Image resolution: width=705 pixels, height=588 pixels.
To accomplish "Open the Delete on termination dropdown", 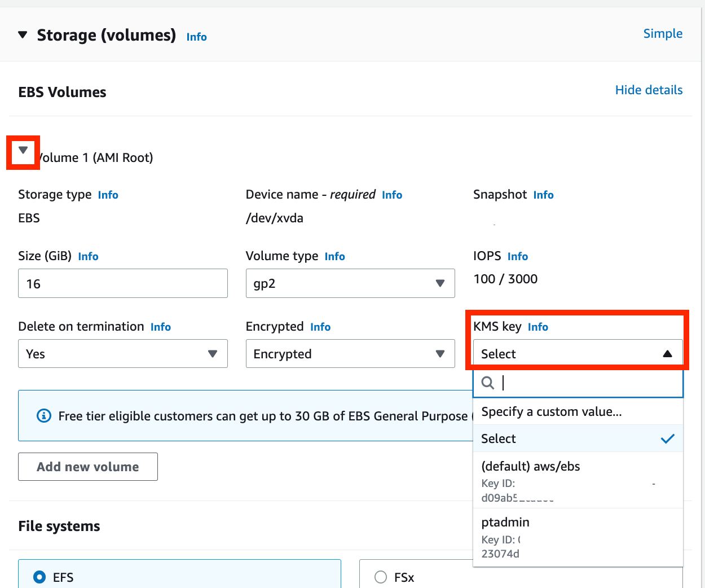I will [x=122, y=354].
